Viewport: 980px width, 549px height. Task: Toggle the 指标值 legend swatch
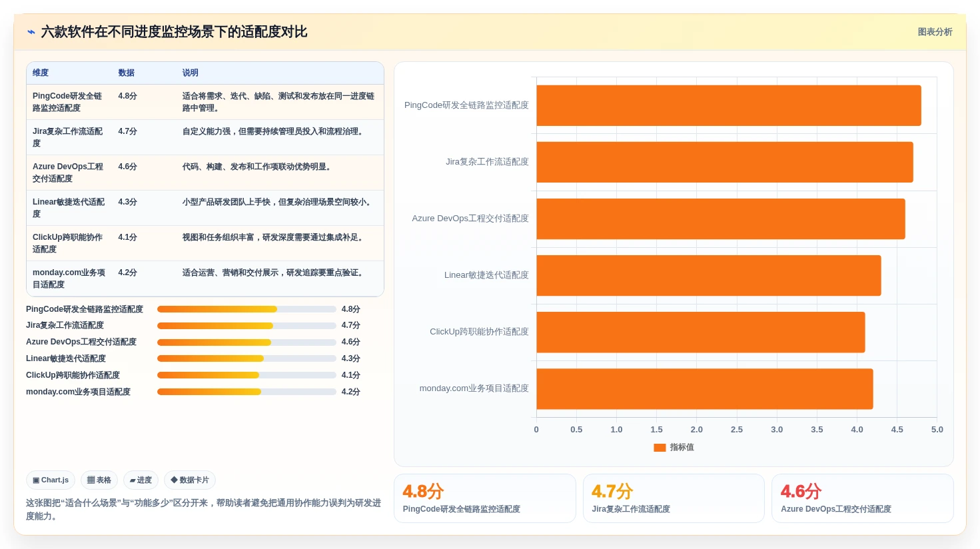(x=660, y=448)
